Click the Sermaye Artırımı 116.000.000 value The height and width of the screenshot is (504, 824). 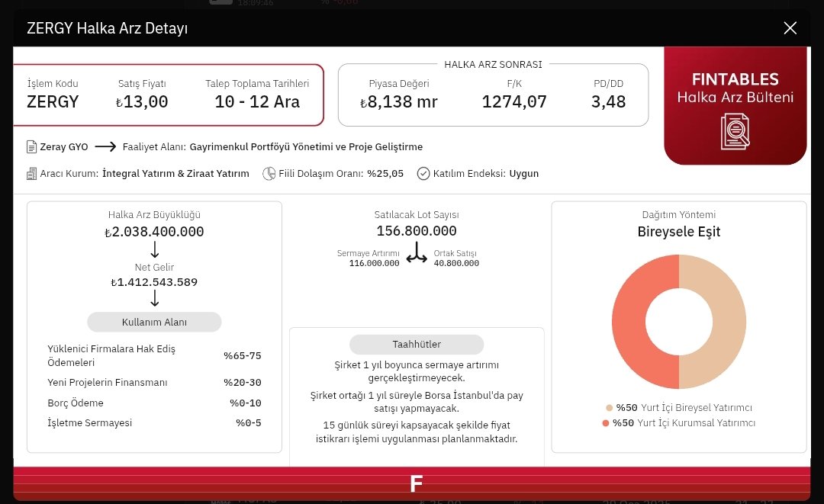[x=374, y=264]
